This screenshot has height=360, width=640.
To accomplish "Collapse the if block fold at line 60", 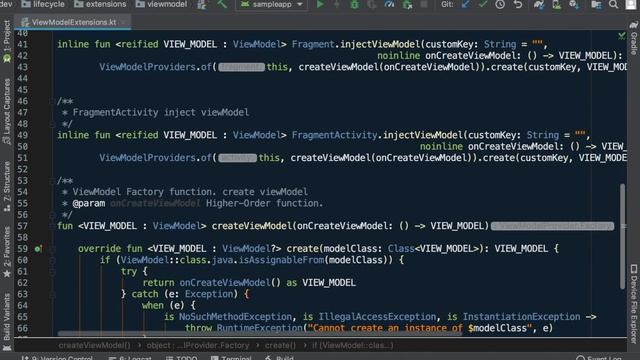I will tap(52, 260).
